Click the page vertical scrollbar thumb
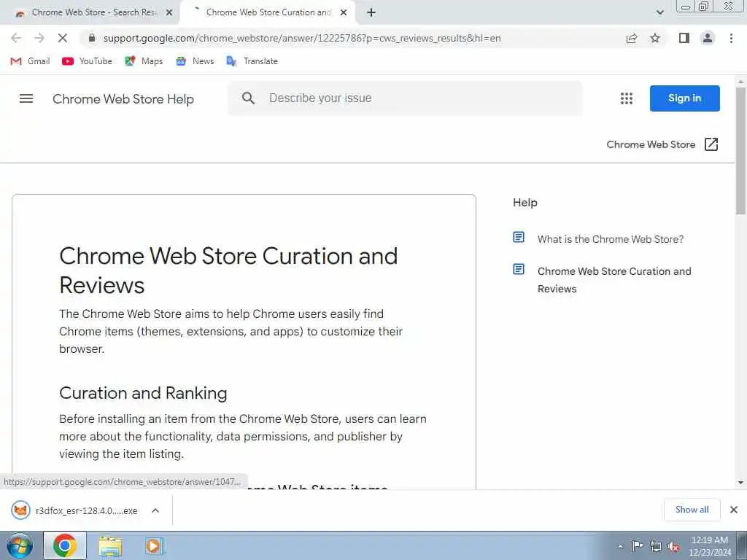Image resolution: width=747 pixels, height=560 pixels. pyautogui.click(x=740, y=150)
